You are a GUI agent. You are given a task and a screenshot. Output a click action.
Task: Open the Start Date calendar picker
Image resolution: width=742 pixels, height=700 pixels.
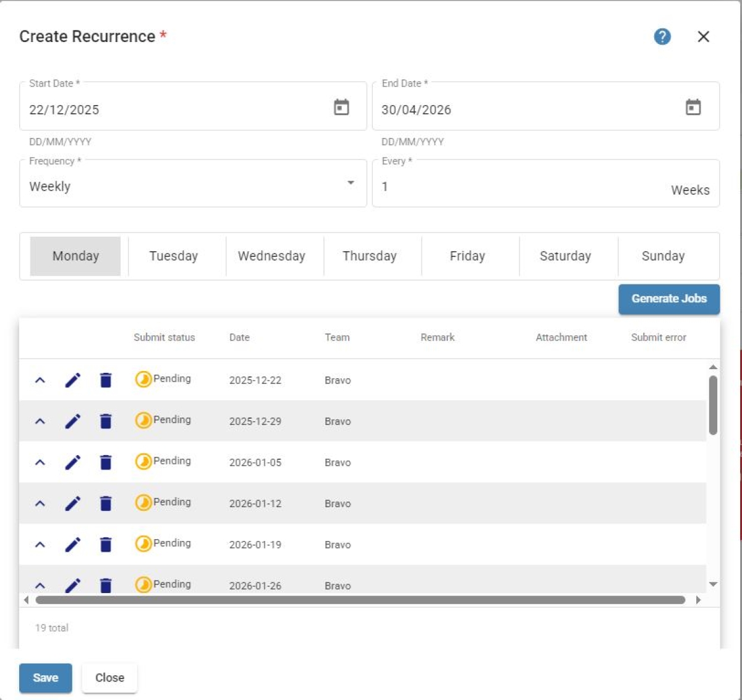tap(341, 107)
